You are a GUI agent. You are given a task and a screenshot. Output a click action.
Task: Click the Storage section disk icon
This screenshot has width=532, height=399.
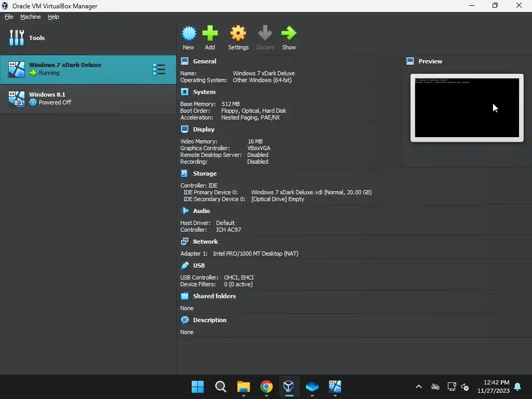tap(184, 173)
